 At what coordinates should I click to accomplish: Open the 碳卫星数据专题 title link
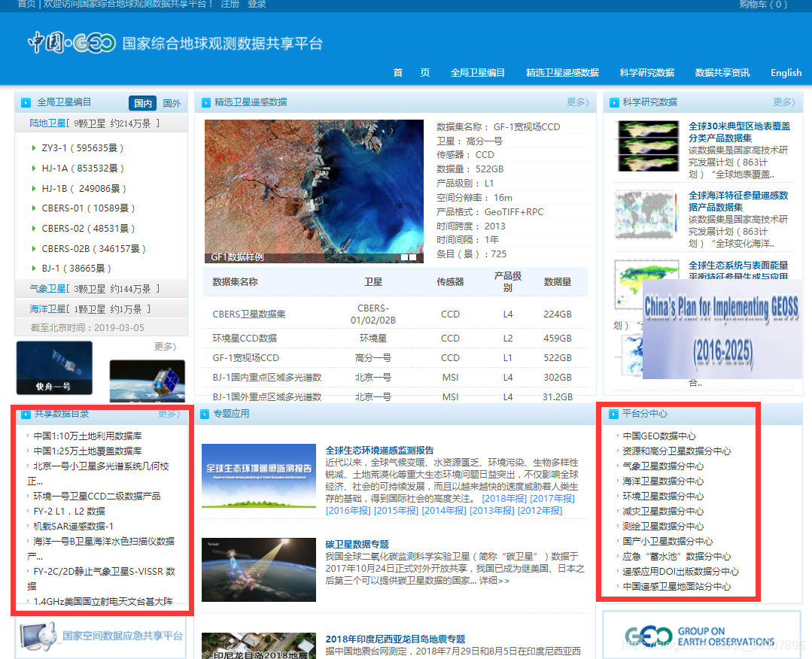point(357,544)
